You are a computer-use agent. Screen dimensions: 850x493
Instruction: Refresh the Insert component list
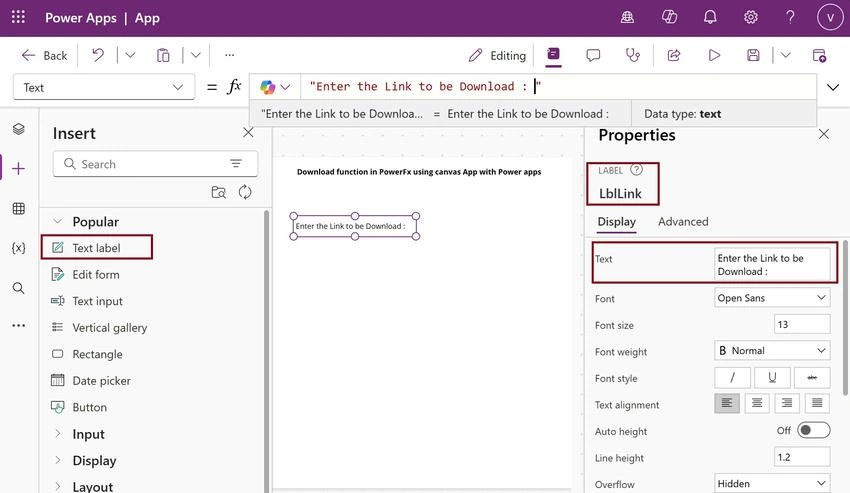point(245,192)
